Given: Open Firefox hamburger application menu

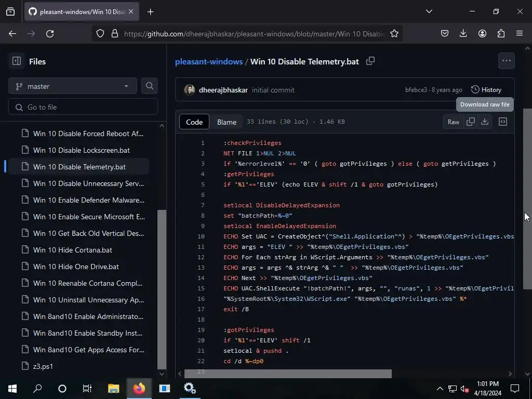Looking at the screenshot, I should [x=520, y=34].
